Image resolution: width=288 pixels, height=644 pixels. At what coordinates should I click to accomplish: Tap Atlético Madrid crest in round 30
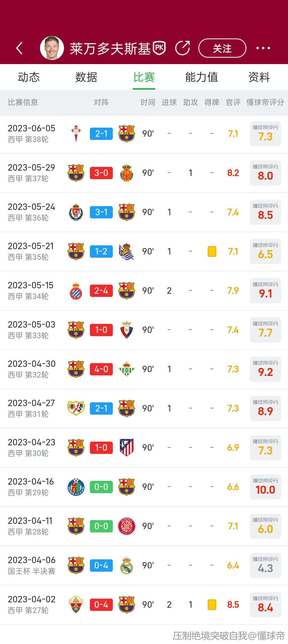127,447
